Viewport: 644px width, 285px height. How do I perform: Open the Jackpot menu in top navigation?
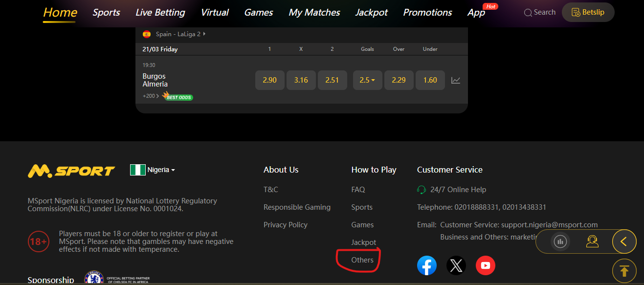371,13
